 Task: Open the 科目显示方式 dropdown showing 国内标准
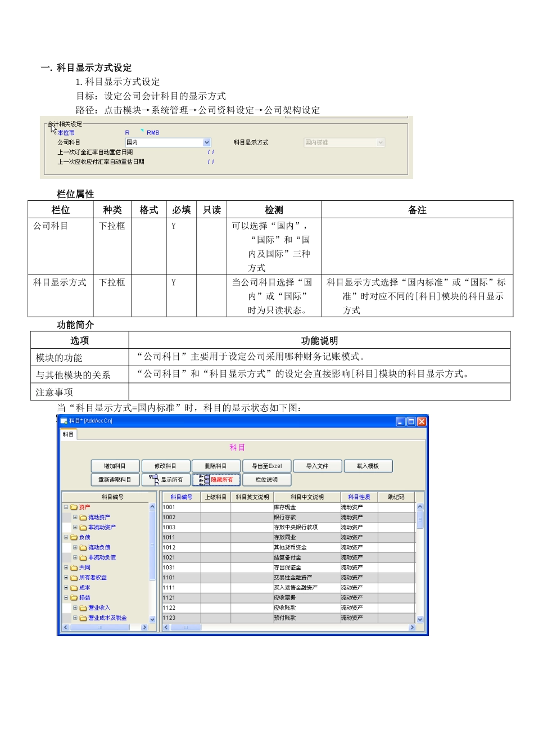tap(344, 143)
